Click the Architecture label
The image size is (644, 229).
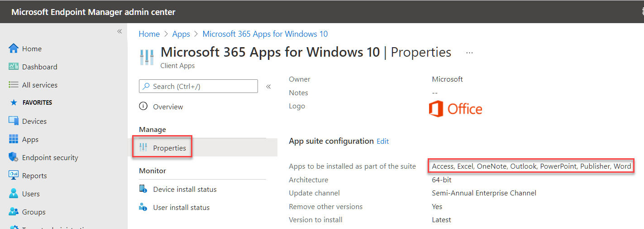[x=309, y=180]
